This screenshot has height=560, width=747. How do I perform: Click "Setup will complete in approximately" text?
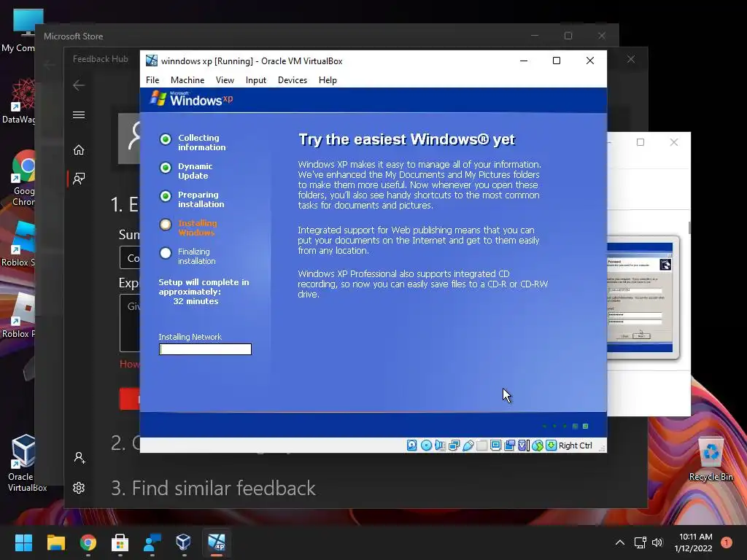[204, 287]
